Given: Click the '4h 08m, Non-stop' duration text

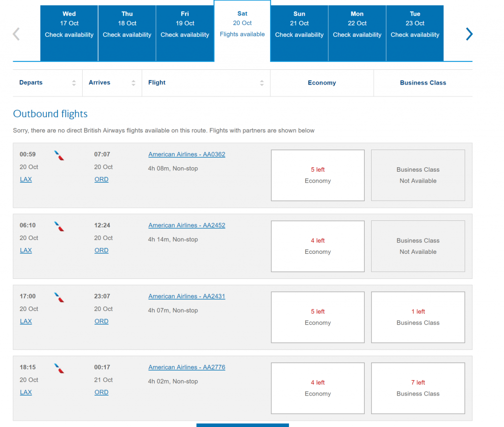Looking at the screenshot, I should pos(173,168).
